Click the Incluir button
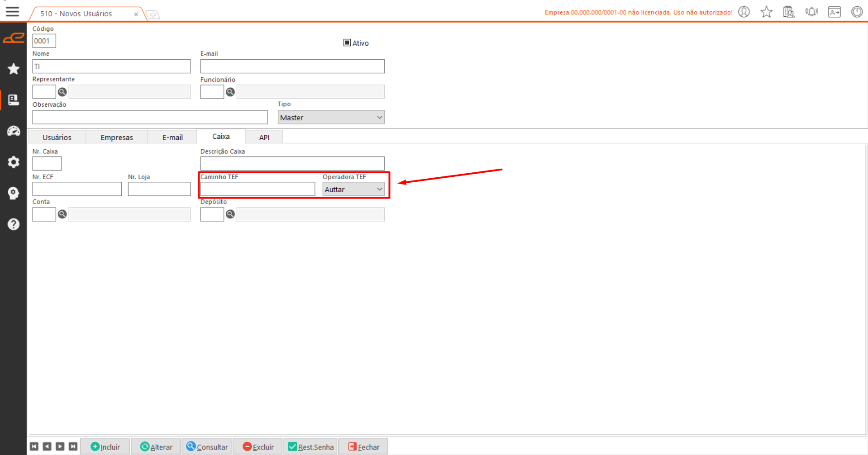 coord(105,447)
